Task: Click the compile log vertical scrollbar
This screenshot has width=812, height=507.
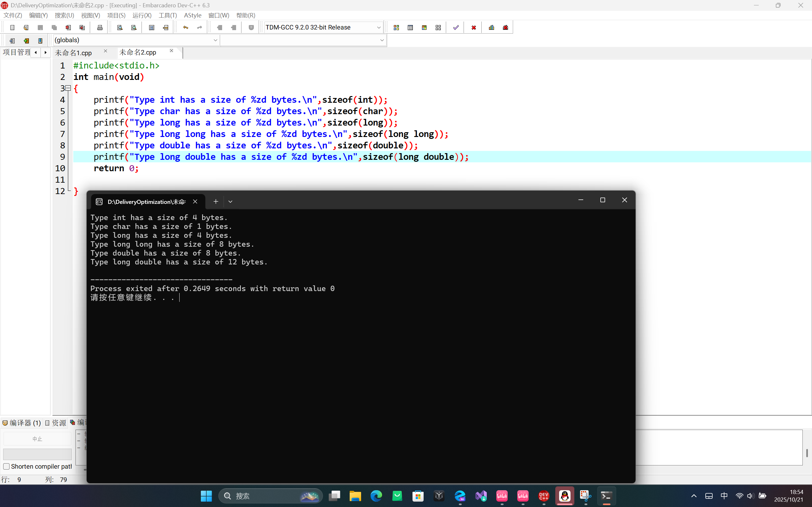Action: [x=807, y=452]
